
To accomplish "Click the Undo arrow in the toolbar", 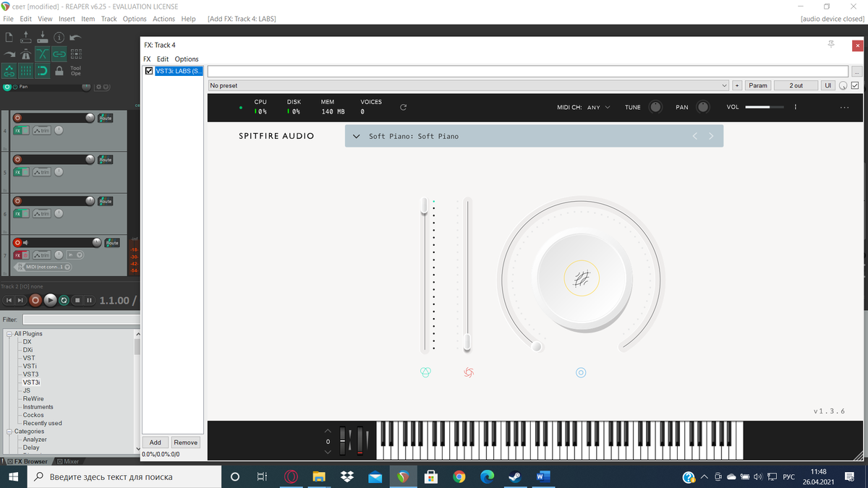I will click(x=75, y=37).
